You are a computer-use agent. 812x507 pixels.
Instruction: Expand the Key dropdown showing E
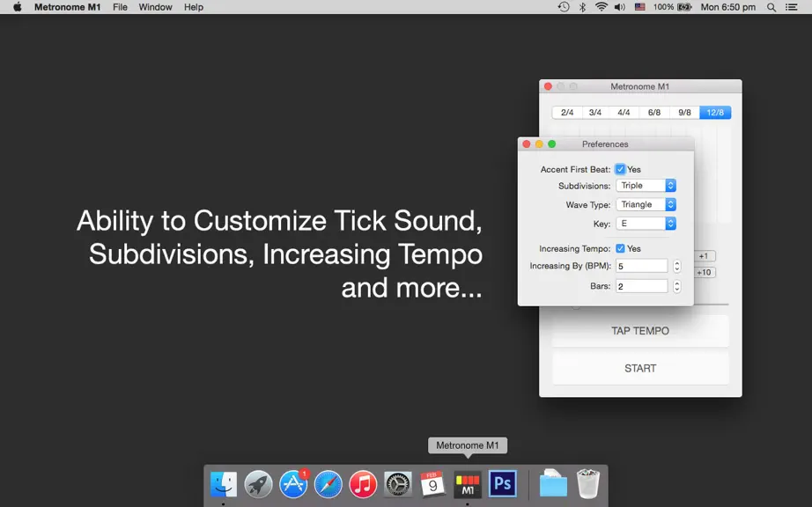[646, 224]
